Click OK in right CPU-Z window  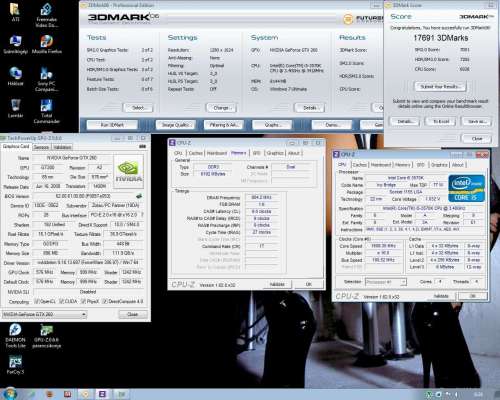click(x=473, y=296)
